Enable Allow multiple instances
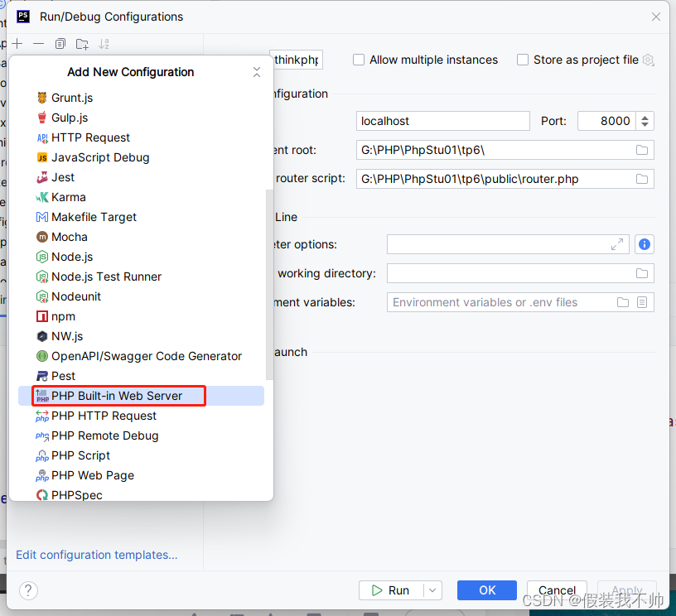Viewport: 676px width, 616px height. click(x=359, y=60)
